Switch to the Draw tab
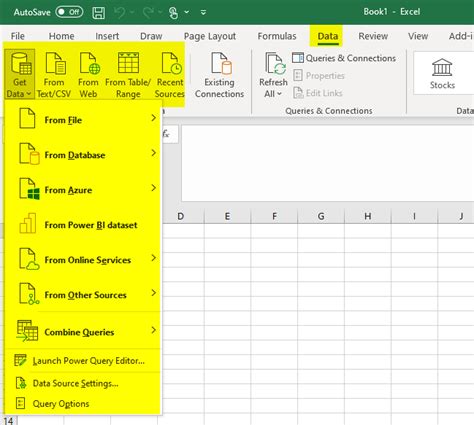Screen dimensions: 474x425 point(151,36)
